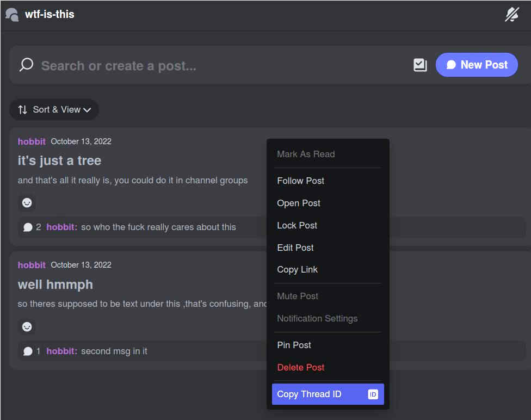
Task: Open the "well hmmph" post title
Action: pyautogui.click(x=55, y=285)
